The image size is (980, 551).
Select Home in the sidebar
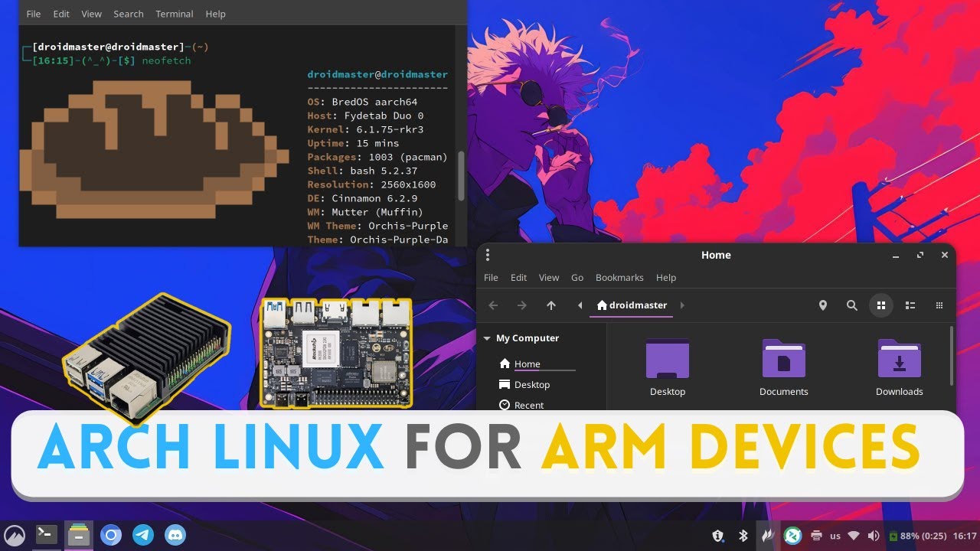pyautogui.click(x=527, y=364)
